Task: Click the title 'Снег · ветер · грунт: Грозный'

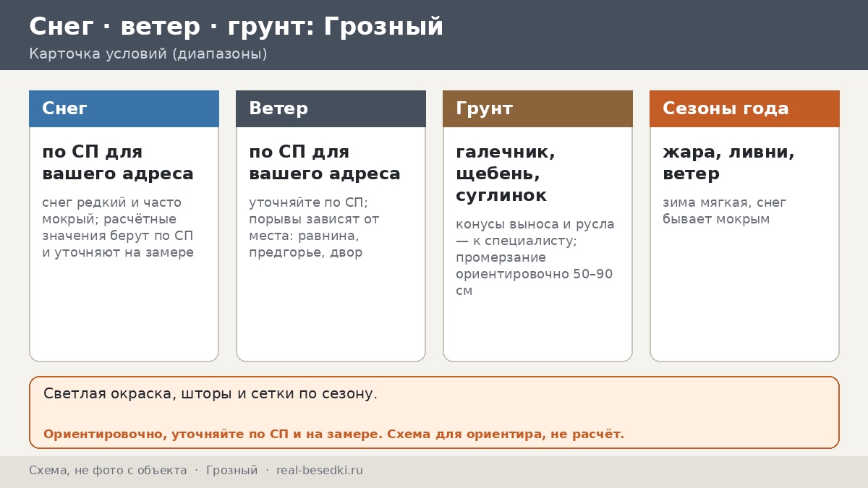Action: 236,27
